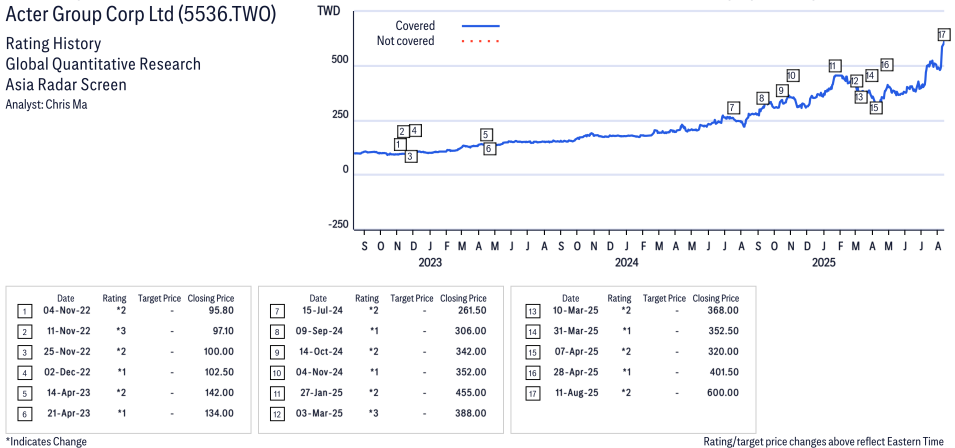Select chart marker 11 at the early-2025 peak
955x448 pixels.
(x=834, y=66)
